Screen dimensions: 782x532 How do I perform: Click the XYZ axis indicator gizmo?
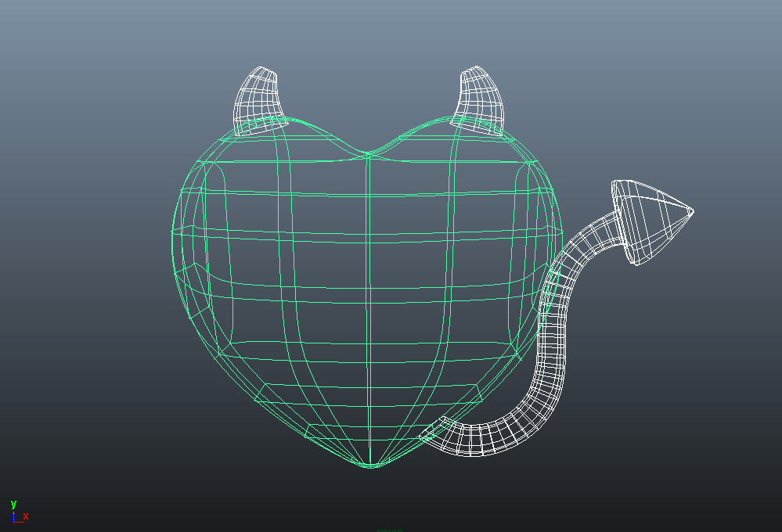point(19,512)
